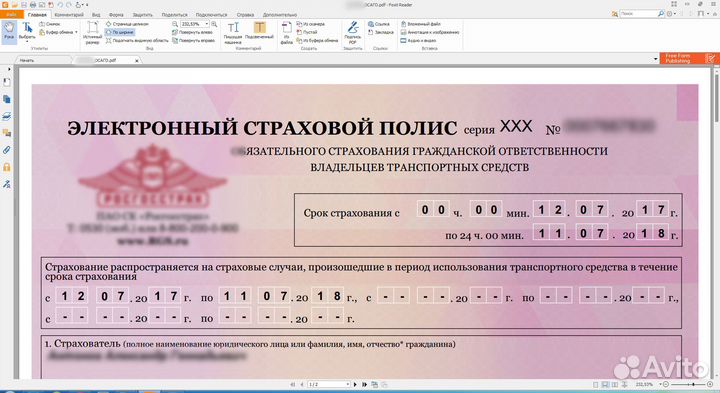Click status bar zoom in plus button
Viewport: 720px width, 393px height.
[x=710, y=384]
